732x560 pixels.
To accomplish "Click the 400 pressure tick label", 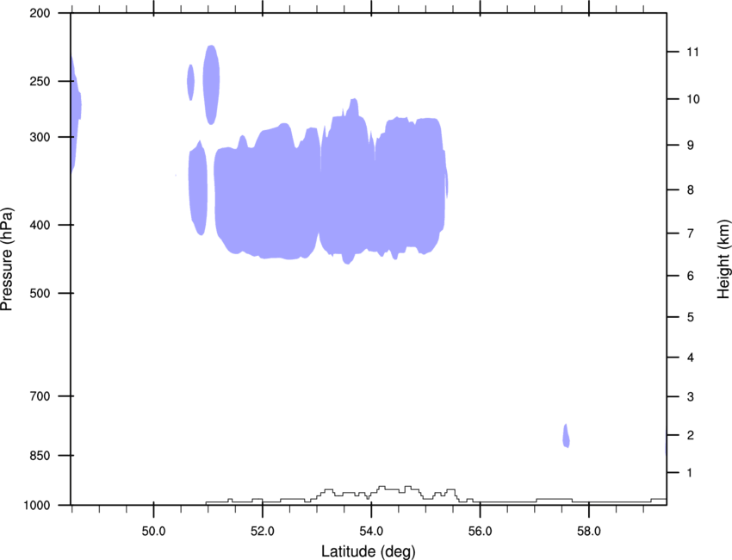I will click(40, 225).
